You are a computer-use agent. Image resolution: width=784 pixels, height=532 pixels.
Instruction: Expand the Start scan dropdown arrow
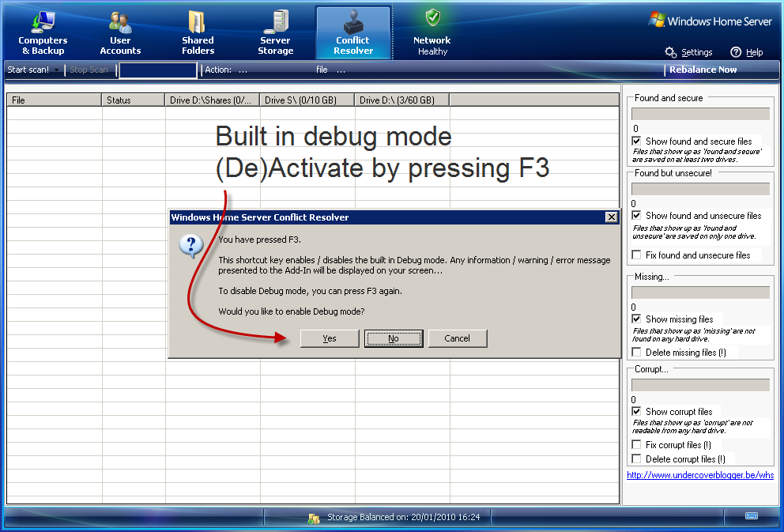click(x=56, y=70)
